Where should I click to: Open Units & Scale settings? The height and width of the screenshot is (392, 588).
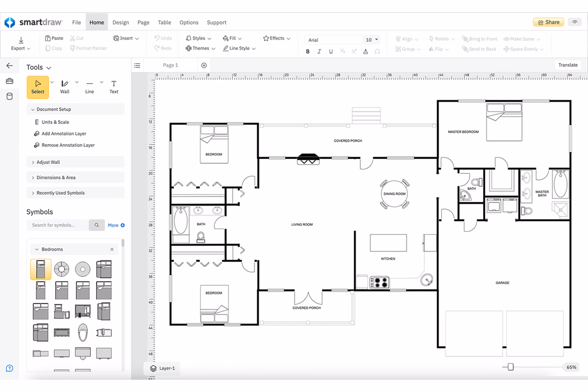[x=51, y=122]
